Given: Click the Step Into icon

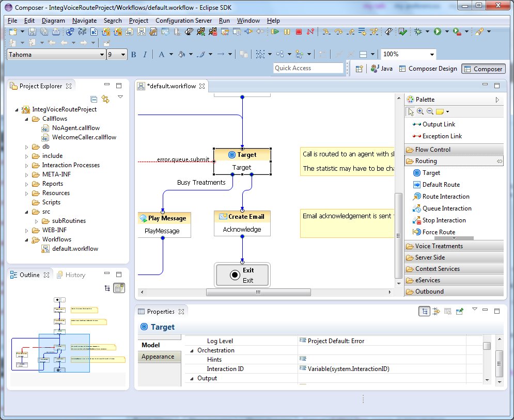Looking at the screenshot, I should (326, 31).
